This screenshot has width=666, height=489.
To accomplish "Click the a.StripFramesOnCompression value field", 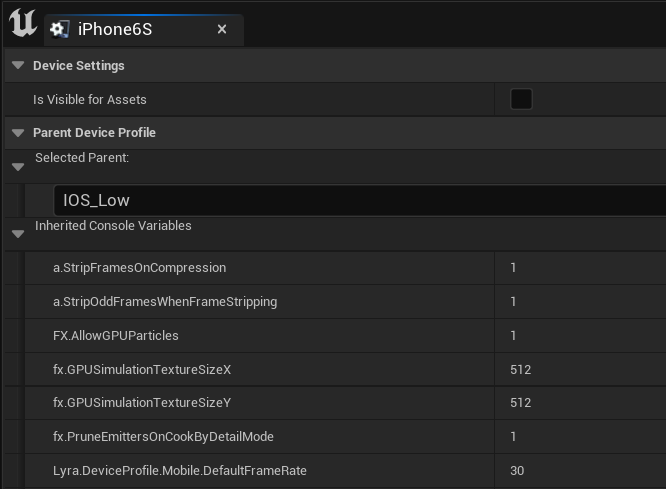I will coord(580,268).
